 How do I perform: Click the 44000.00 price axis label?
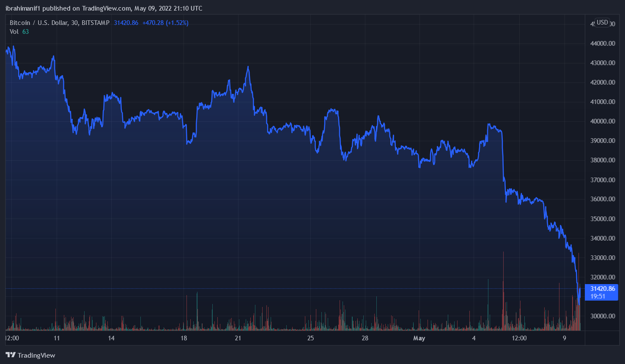603,44
